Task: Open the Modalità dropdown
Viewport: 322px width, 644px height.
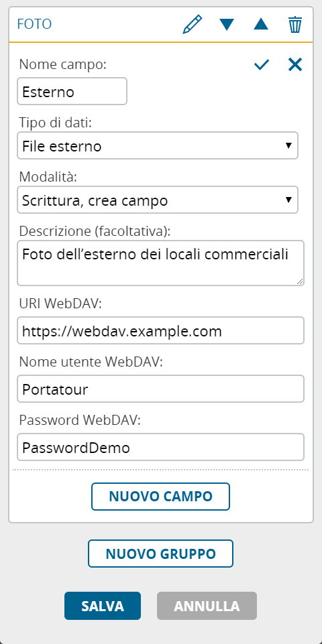Action: point(158,200)
